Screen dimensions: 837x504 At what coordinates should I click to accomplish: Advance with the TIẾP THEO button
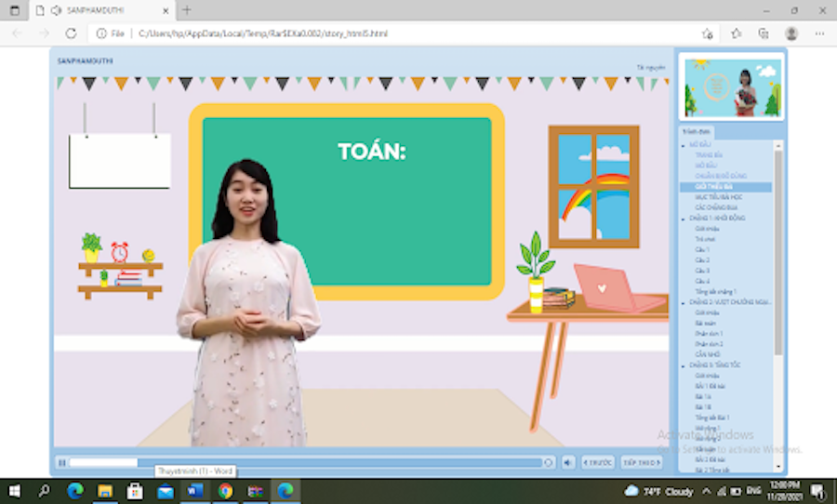pos(642,462)
